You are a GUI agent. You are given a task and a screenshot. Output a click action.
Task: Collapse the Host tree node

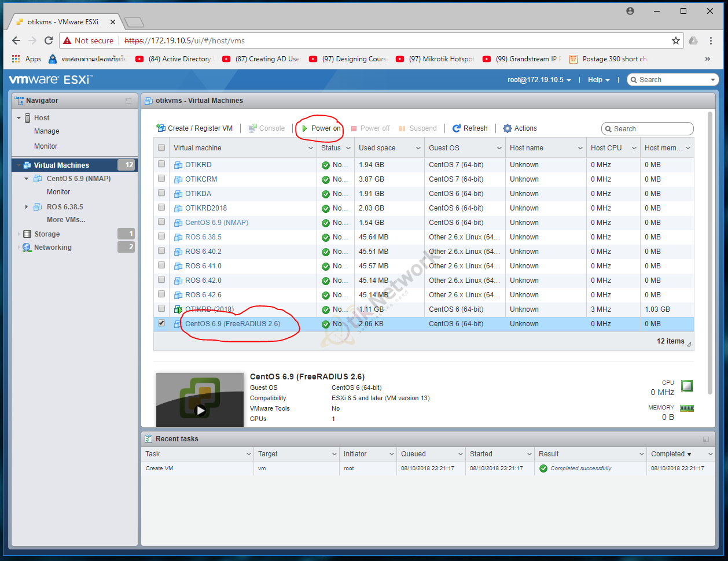pos(19,118)
